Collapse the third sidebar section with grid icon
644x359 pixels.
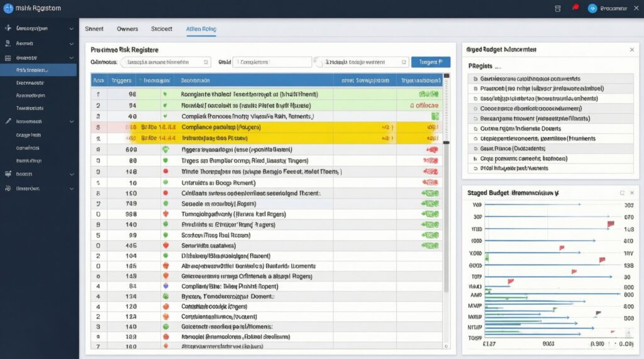71,57
